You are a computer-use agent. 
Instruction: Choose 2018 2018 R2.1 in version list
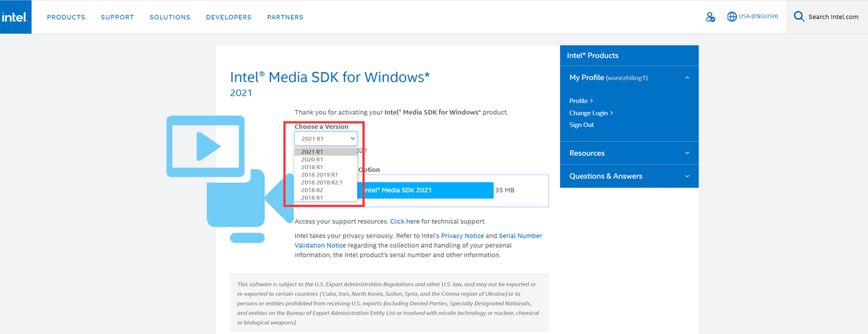click(x=325, y=183)
